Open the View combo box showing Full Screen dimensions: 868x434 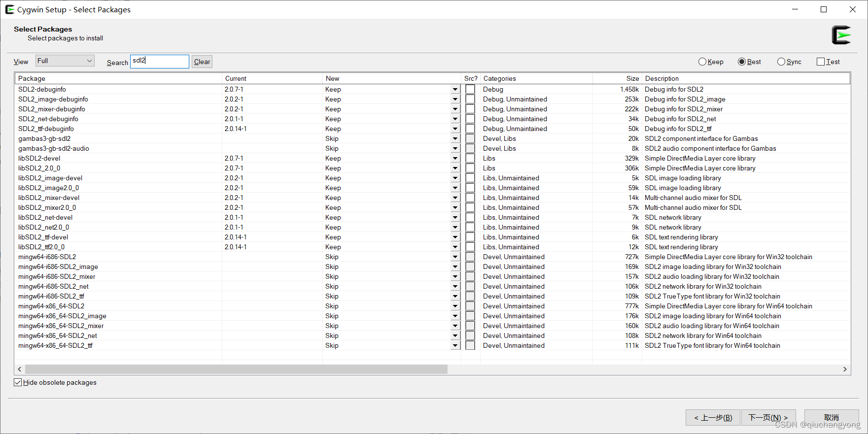(65, 61)
